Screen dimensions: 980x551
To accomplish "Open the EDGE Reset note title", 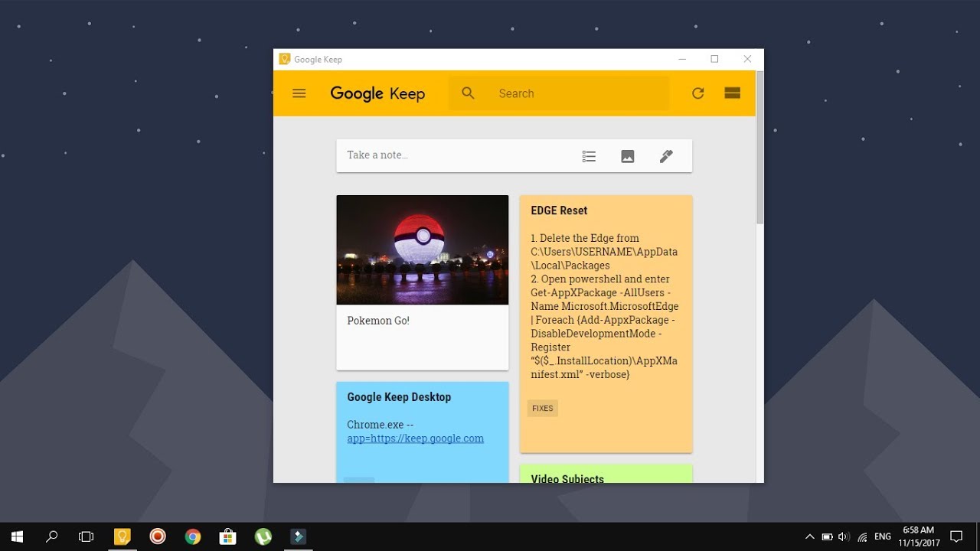I will pos(559,210).
